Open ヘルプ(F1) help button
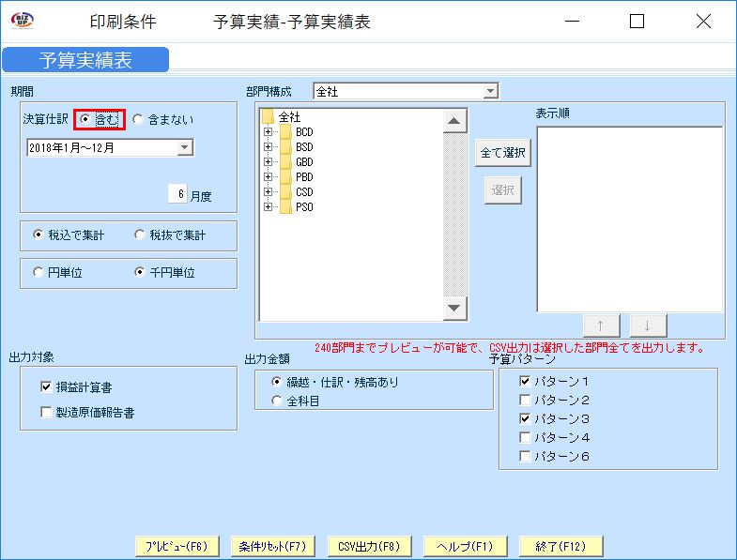This screenshot has width=737, height=560. point(465,546)
